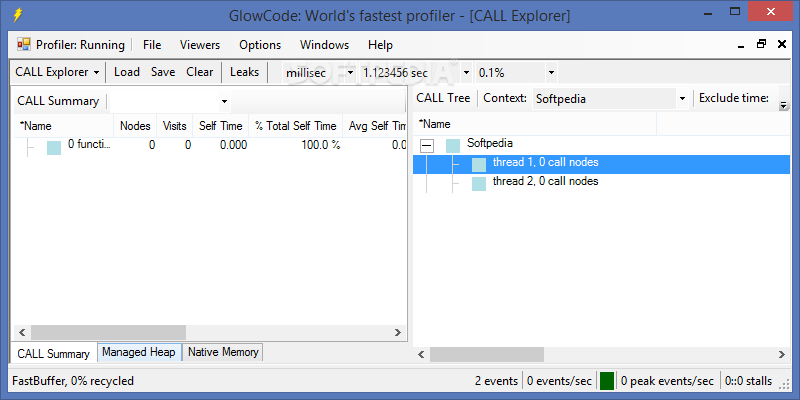Open the CALL Summary filter dropdown
Viewport: 800px width, 400px height.
click(x=224, y=102)
